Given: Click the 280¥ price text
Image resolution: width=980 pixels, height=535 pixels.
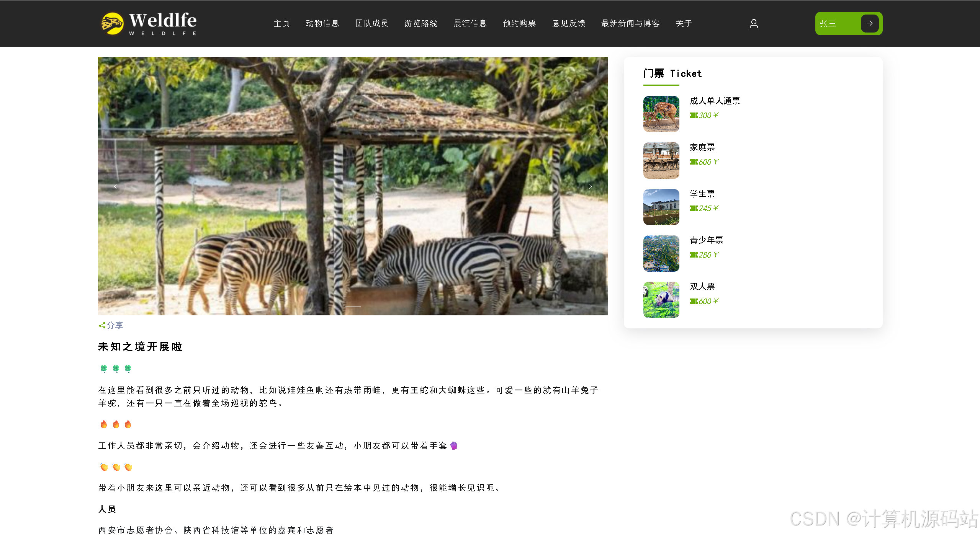Looking at the screenshot, I should click(x=708, y=255).
